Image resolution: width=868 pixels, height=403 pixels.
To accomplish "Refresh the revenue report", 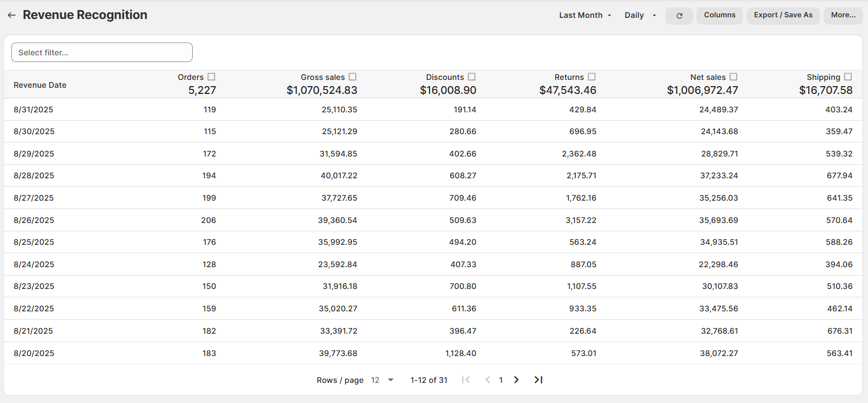I will click(x=679, y=16).
